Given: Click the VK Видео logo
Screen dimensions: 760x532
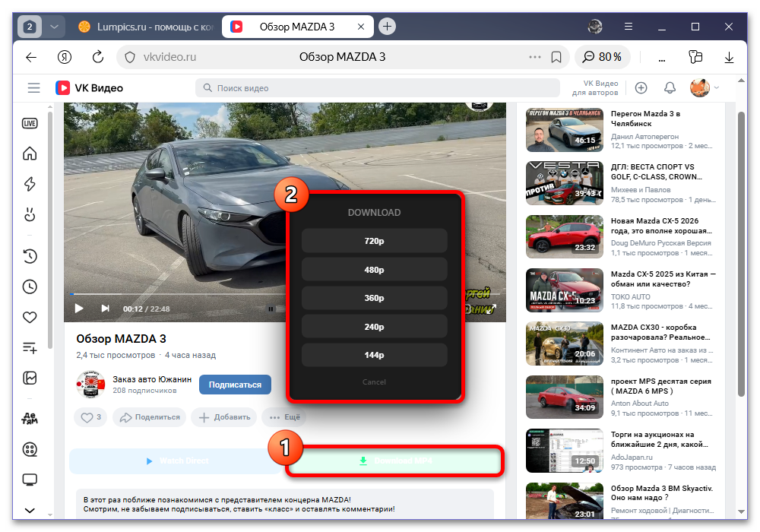Looking at the screenshot, I should [89, 87].
